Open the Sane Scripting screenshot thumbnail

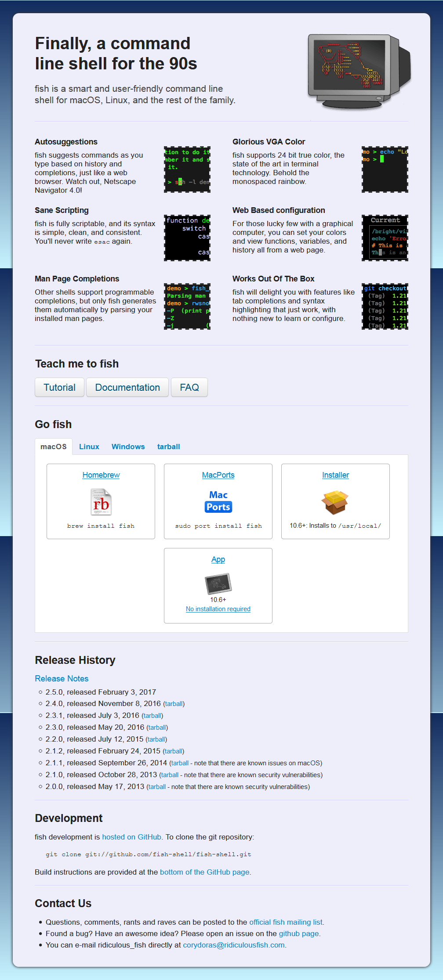point(187,238)
